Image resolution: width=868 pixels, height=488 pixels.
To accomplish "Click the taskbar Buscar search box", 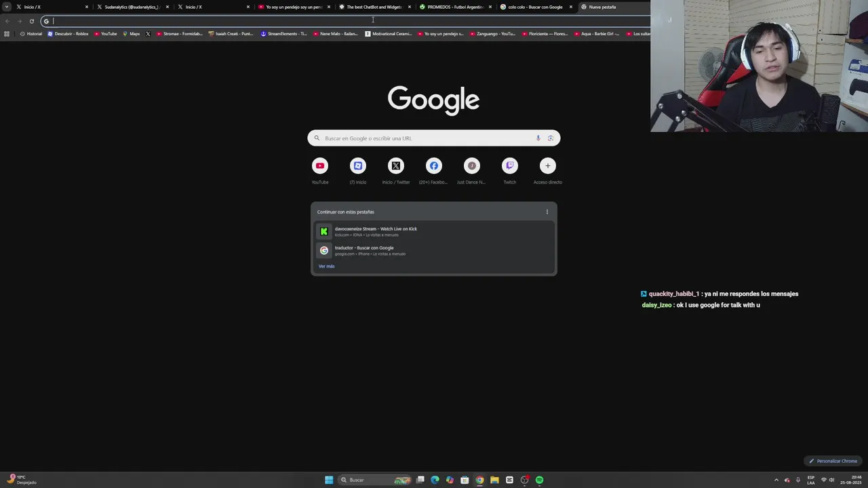I will click(x=376, y=480).
